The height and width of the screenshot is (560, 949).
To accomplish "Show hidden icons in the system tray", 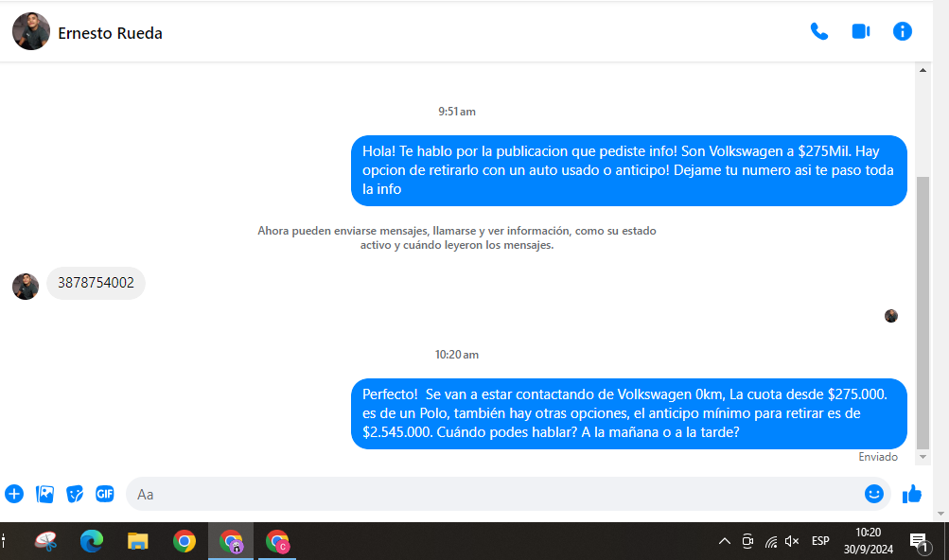I will [x=725, y=541].
